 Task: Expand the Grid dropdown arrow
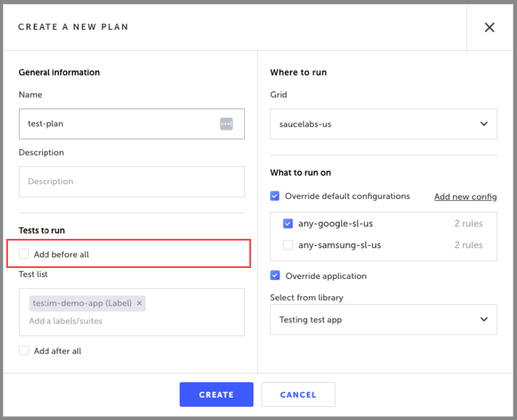point(484,124)
